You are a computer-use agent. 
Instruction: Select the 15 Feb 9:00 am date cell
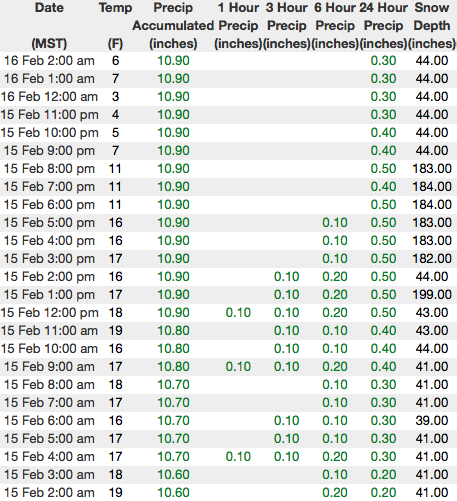tap(49, 367)
